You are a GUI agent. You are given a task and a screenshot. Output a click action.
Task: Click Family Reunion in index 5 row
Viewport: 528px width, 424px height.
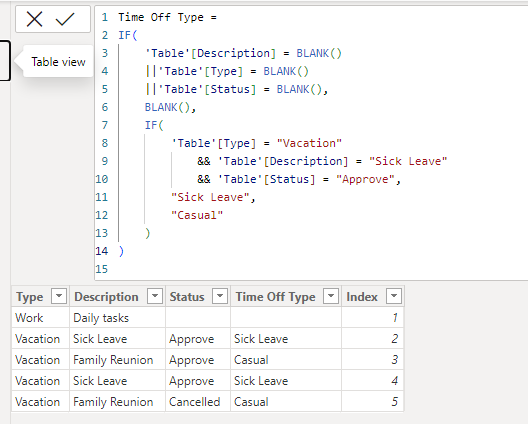(117, 401)
